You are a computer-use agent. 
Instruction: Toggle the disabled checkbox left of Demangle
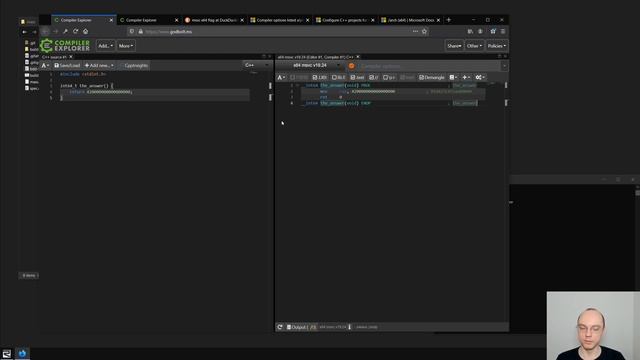[407, 77]
